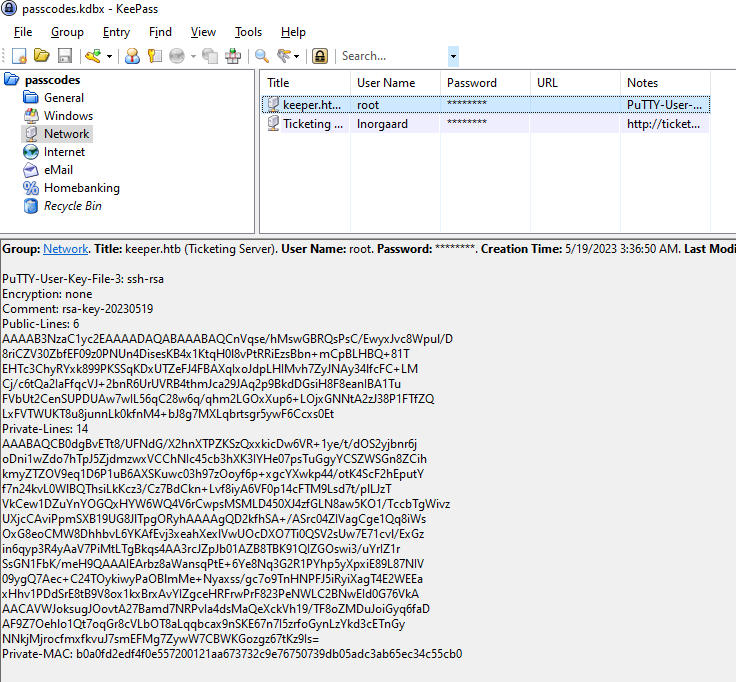
Task: Click the Save database floppy icon
Action: tap(64, 56)
